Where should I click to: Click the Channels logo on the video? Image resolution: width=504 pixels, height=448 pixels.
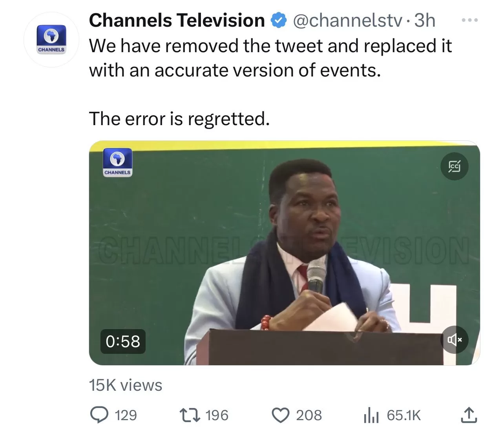117,163
